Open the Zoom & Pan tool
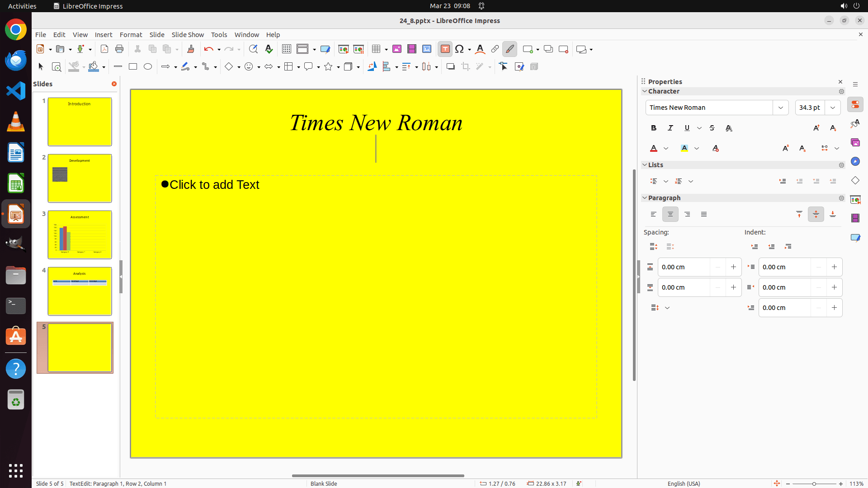 click(57, 66)
